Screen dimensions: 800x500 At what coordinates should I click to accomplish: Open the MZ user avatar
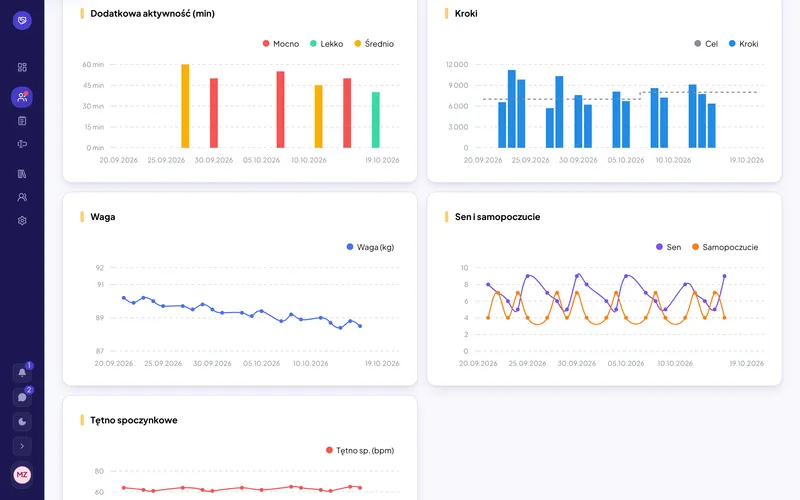point(22,474)
